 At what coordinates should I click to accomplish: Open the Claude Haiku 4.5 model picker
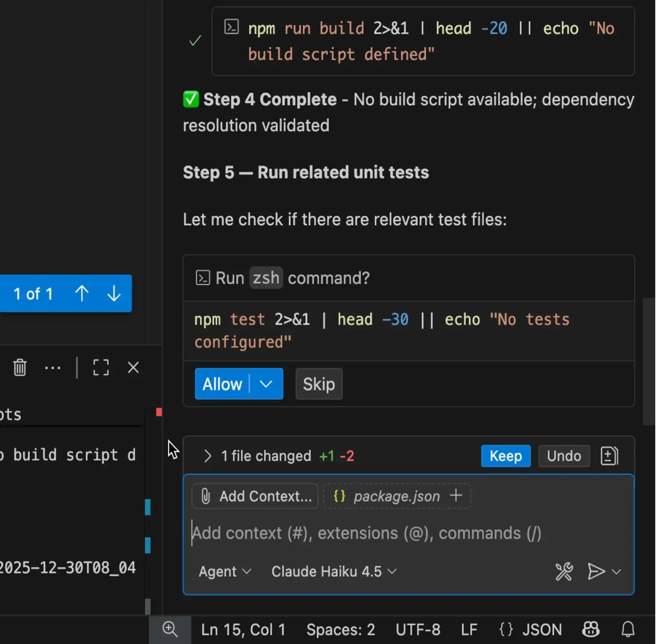tap(333, 572)
